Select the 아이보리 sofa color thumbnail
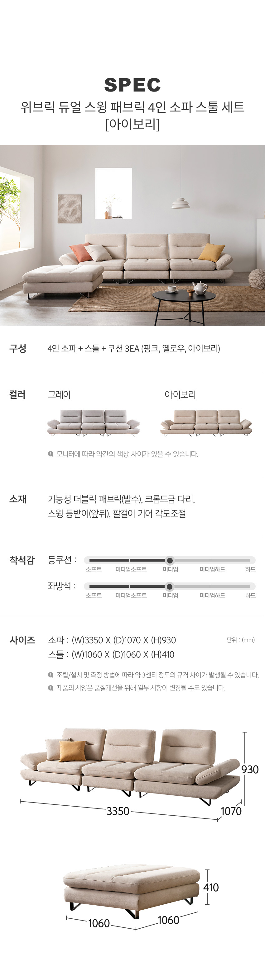Viewport: 265px width, 980px height. pos(206,423)
